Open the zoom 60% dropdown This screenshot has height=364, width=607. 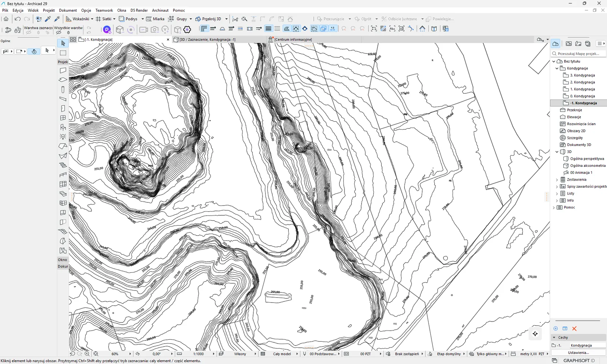tap(130, 354)
